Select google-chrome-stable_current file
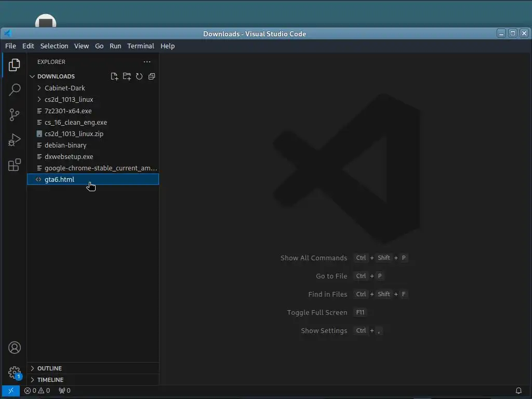Image resolution: width=532 pixels, height=399 pixels. [93, 168]
